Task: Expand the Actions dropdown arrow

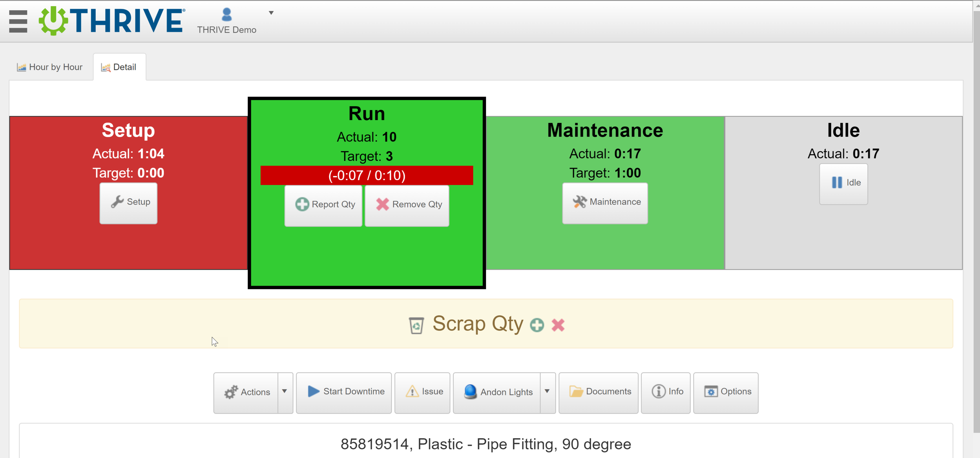Action: [285, 392]
